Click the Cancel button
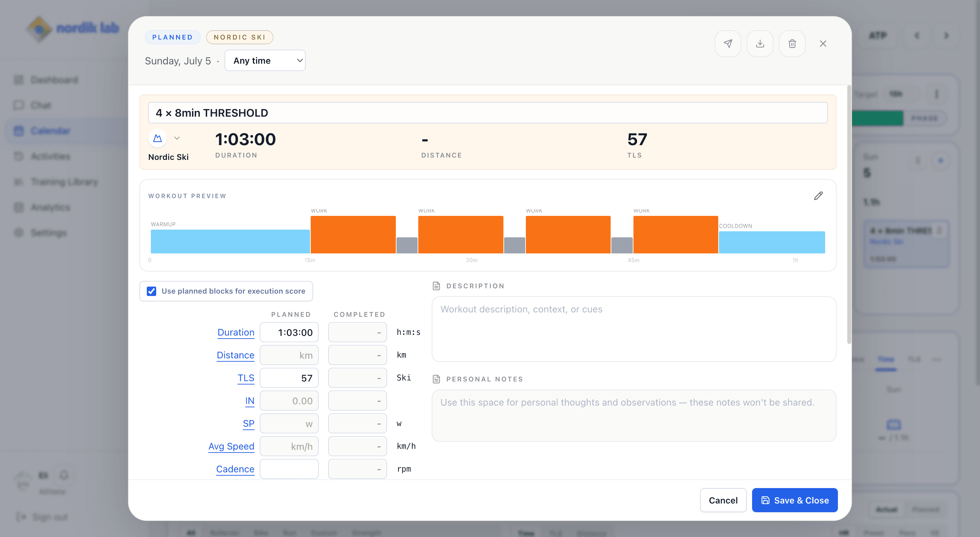Viewport: 980px width, 537px height. pyautogui.click(x=723, y=500)
